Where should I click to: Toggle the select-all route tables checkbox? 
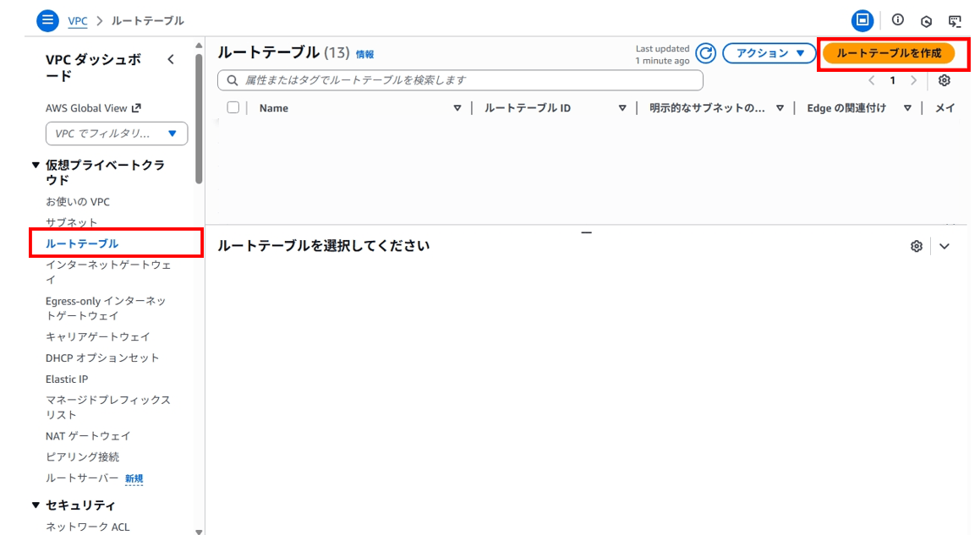click(x=233, y=107)
